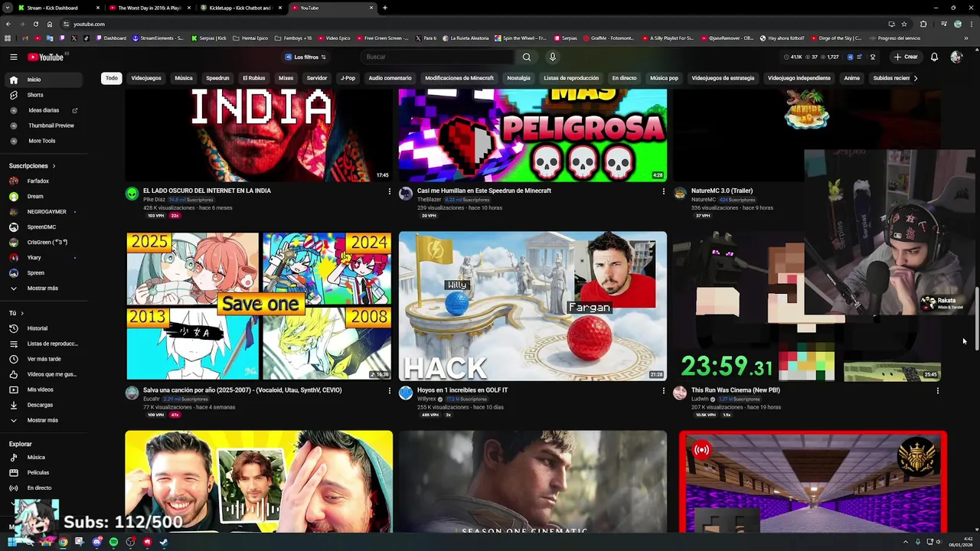Select Modificaciones de Minecraft chip
This screenshot has width=980, height=551.
(459, 78)
